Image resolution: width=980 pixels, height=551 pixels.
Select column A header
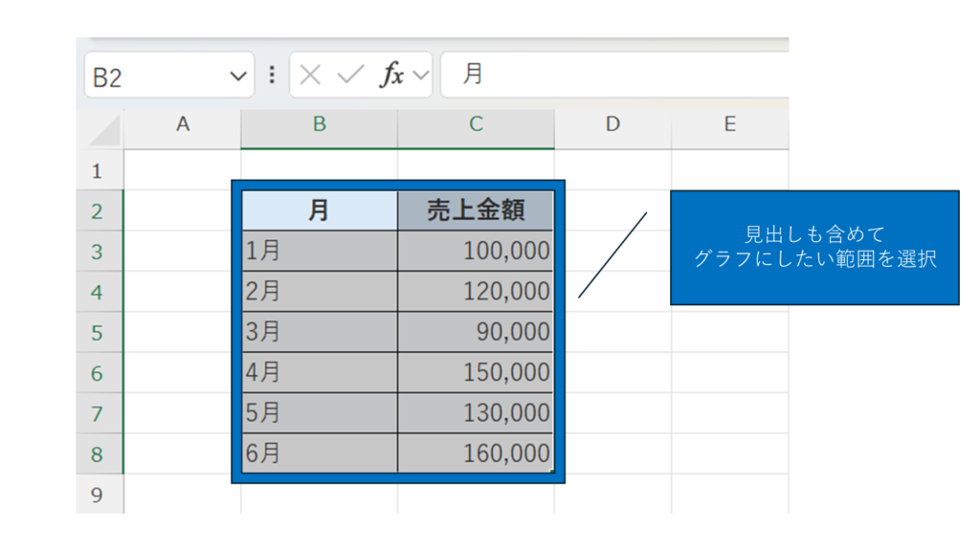point(182,124)
